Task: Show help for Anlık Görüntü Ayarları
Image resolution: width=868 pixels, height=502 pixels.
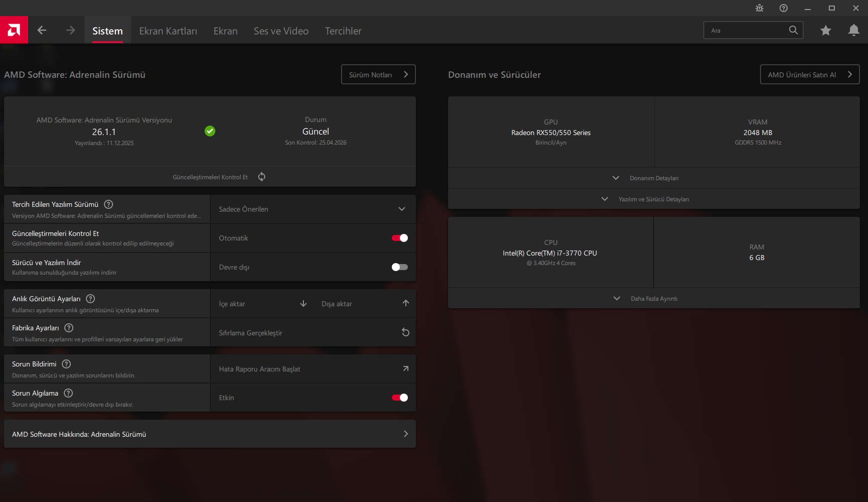Action: click(x=90, y=299)
